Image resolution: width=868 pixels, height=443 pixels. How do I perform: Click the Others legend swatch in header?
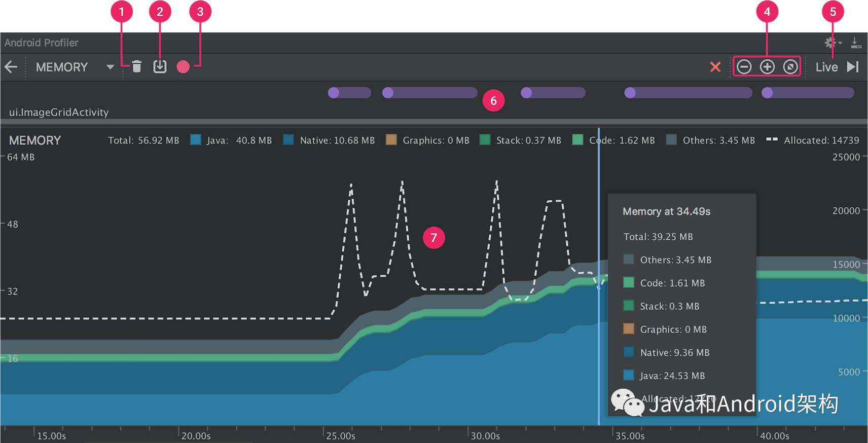coord(672,140)
